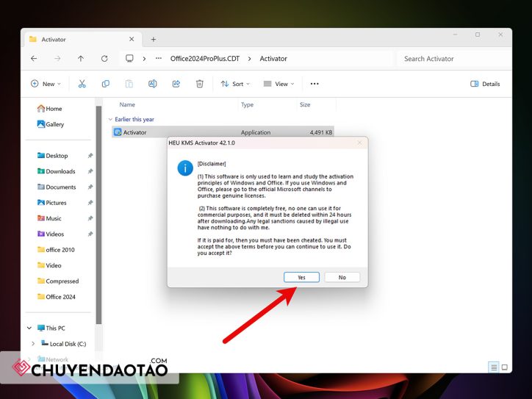The width and height of the screenshot is (532, 399).
Task: Open Gallery in the sidebar
Action: pyautogui.click(x=51, y=124)
